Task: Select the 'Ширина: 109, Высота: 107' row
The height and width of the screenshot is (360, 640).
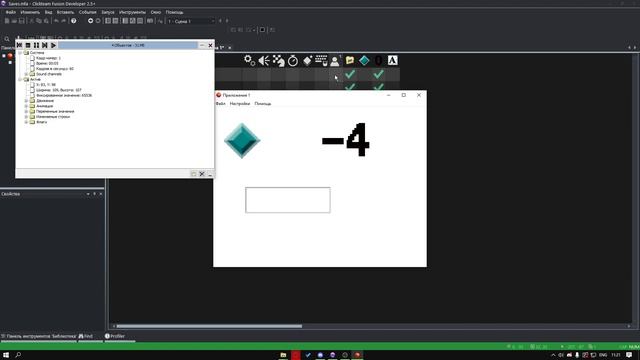Action: (x=59, y=90)
